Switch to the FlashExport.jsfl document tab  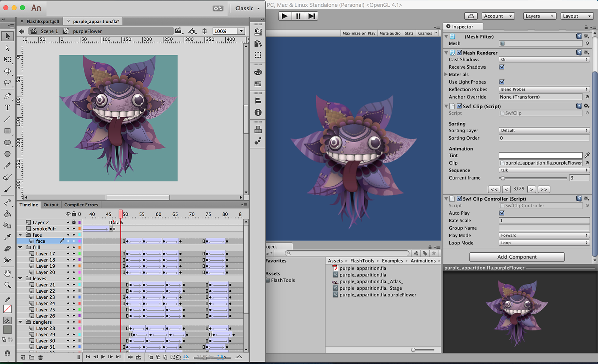point(43,21)
